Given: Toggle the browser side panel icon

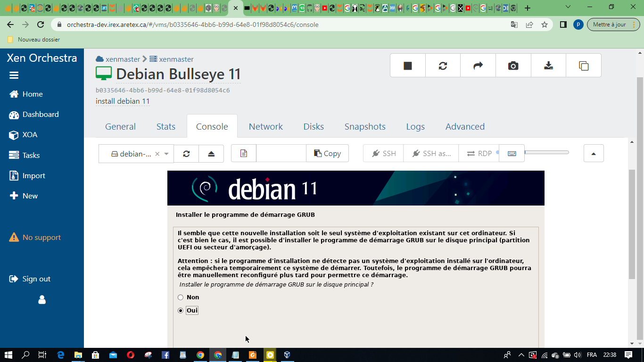Looking at the screenshot, I should (x=563, y=25).
